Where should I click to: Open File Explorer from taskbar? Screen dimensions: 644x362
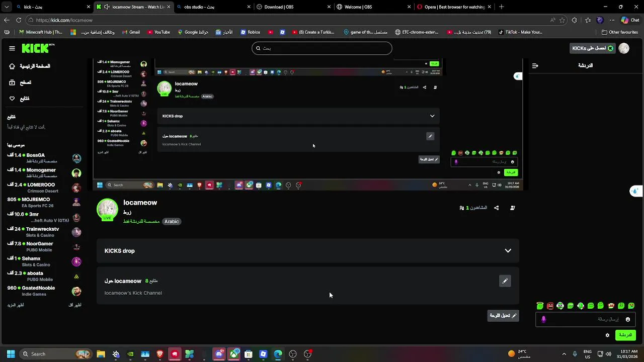(101, 354)
